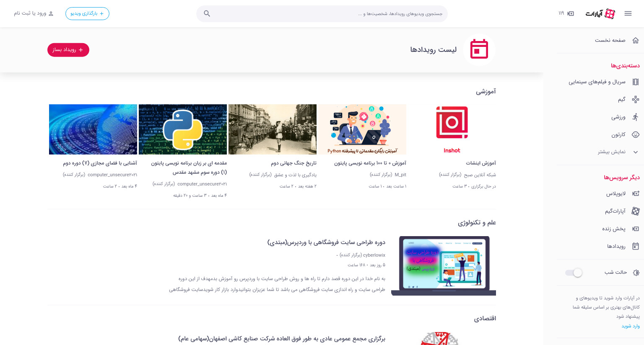Click the رویداد بساز button

[68, 50]
